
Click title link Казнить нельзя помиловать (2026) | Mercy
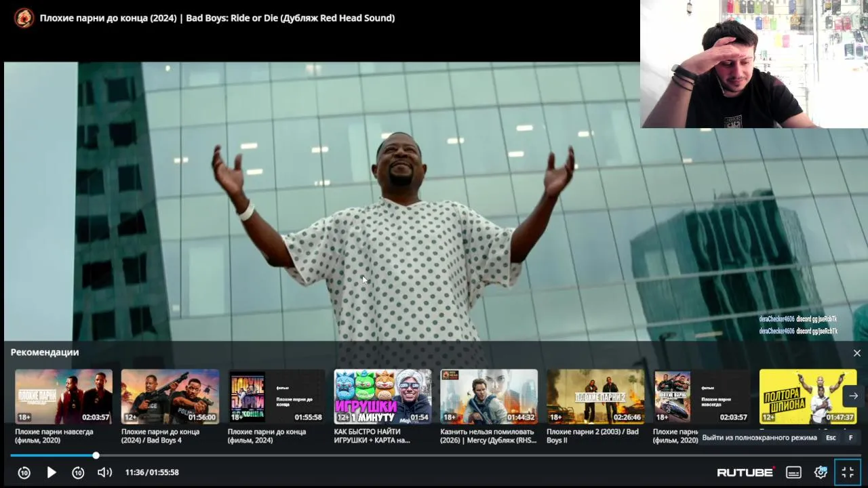pyautogui.click(x=488, y=436)
